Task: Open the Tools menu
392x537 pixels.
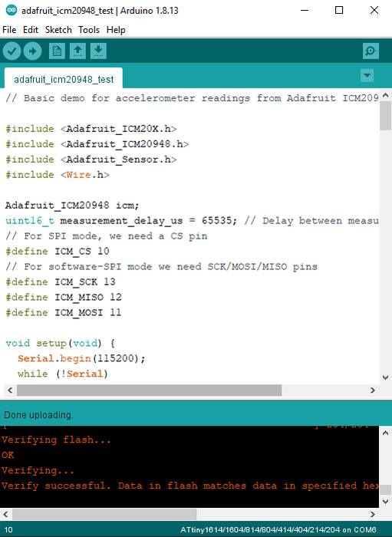Action: [89, 30]
